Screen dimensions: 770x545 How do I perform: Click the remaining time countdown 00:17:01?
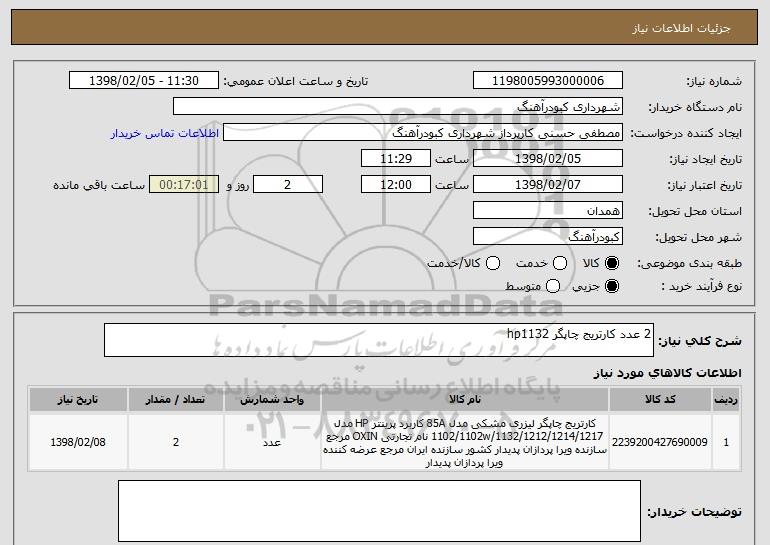[x=184, y=185]
